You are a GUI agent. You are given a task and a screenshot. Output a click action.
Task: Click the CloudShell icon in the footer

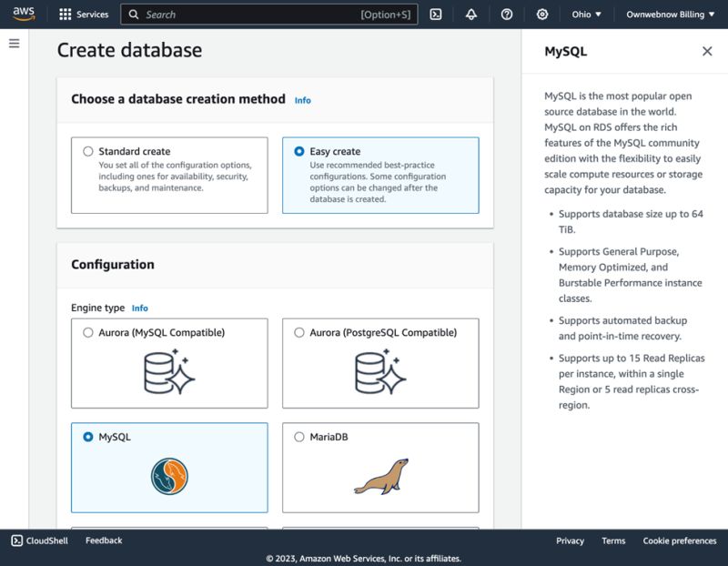pos(16,541)
